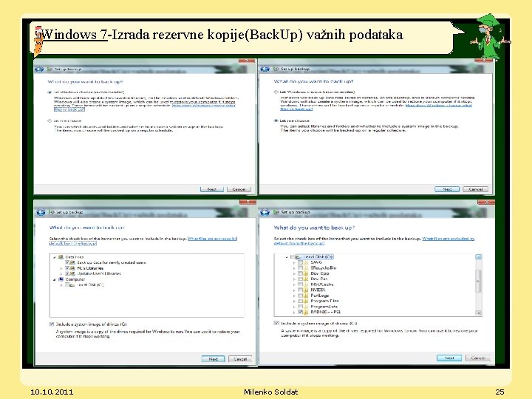Go back in dialog with Let Windows choose selected
Viewport: 532px width, 399px height.
pyautogui.click(x=39, y=69)
